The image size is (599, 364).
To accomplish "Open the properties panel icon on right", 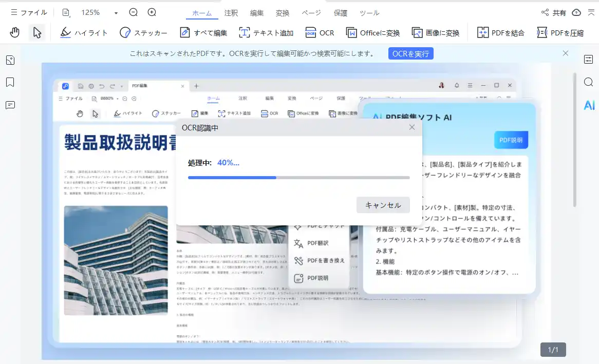I will [589, 60].
